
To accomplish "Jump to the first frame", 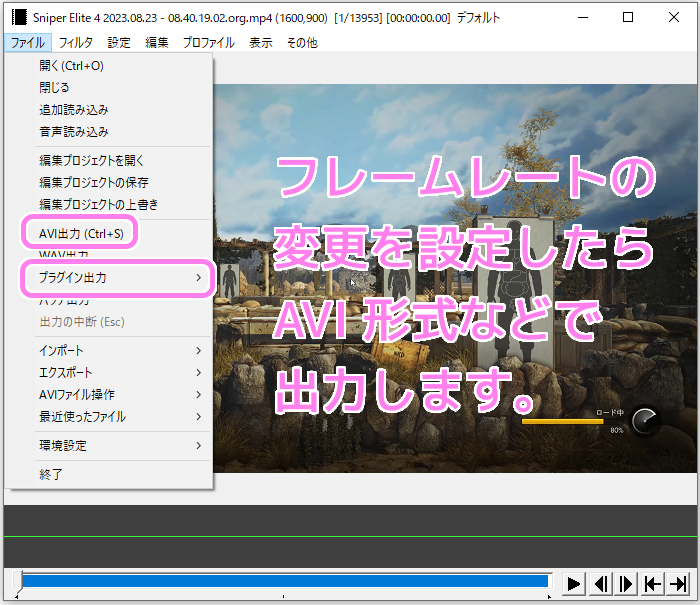I will pyautogui.click(x=653, y=584).
